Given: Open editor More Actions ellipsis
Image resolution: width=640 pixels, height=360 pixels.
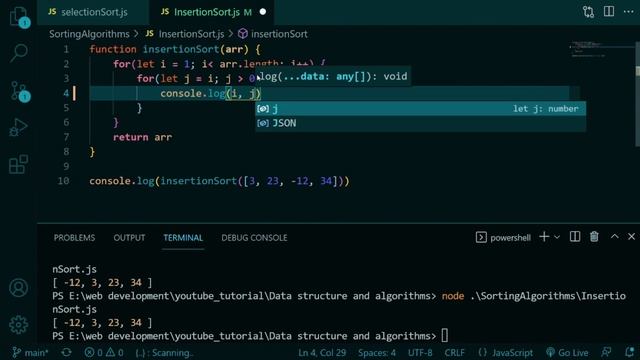Looking at the screenshot, I should tap(629, 11).
